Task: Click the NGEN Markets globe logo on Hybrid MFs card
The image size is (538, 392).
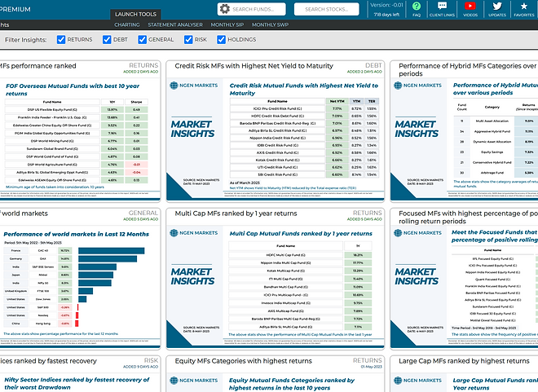Action: tap(398, 86)
